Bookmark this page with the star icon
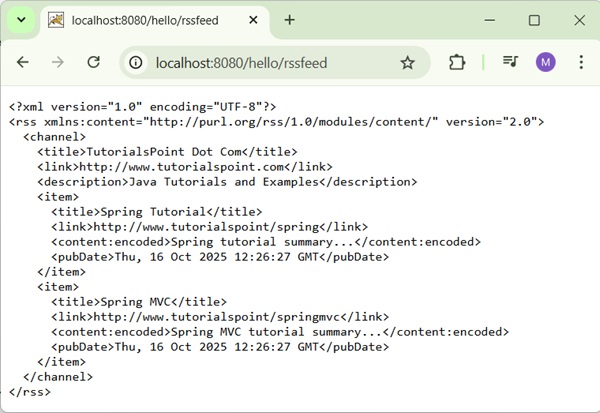The width and height of the screenshot is (600, 413). point(407,62)
